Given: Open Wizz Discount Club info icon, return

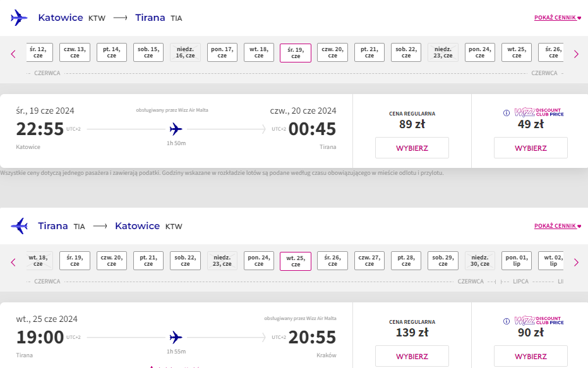Looking at the screenshot, I should click(507, 321).
